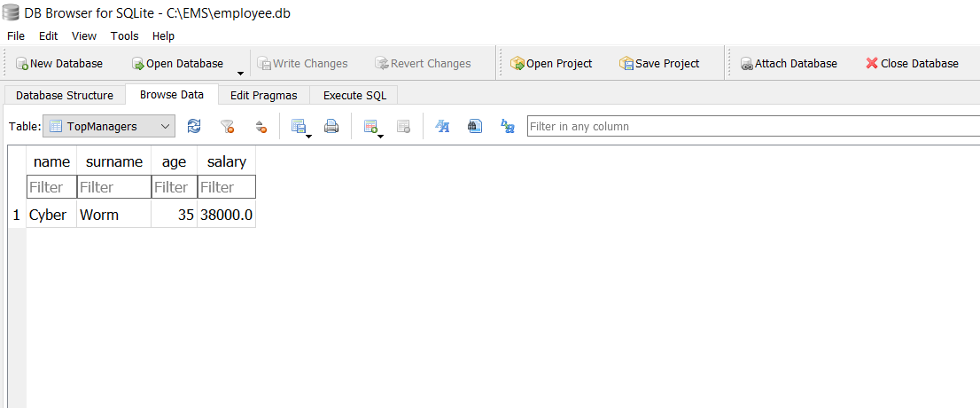Open the TopManagers table dropdown
The height and width of the screenshot is (408, 980).
[109, 127]
